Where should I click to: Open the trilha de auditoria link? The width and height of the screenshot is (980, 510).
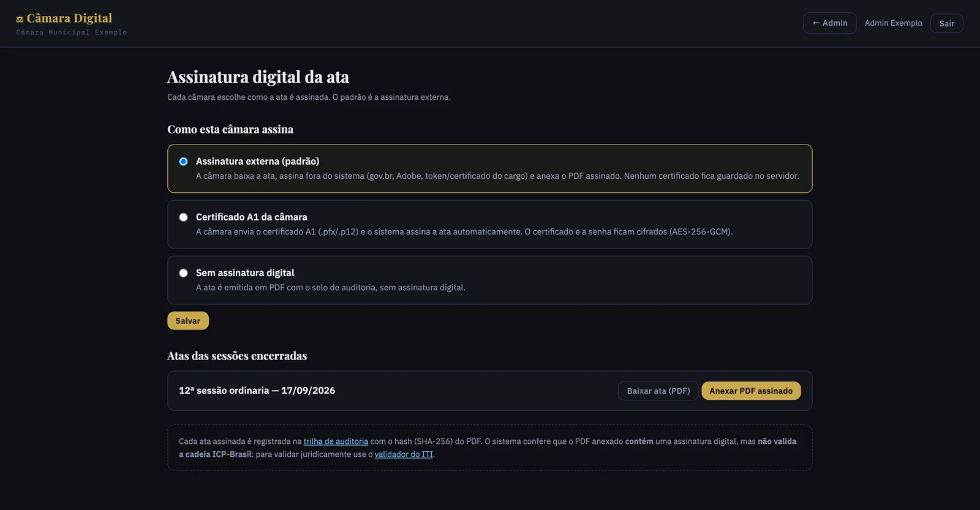(x=336, y=441)
